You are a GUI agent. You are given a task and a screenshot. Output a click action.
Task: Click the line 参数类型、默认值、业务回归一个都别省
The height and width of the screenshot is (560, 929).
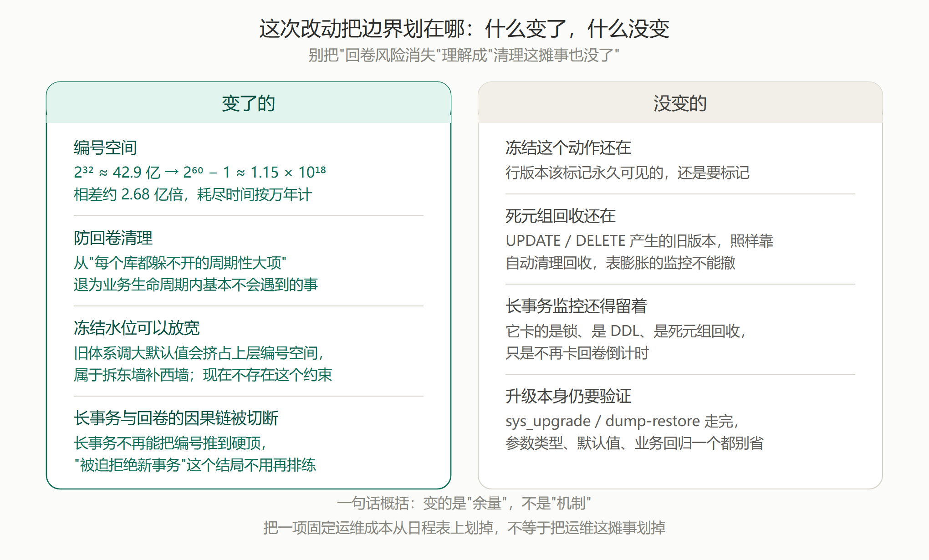634,443
